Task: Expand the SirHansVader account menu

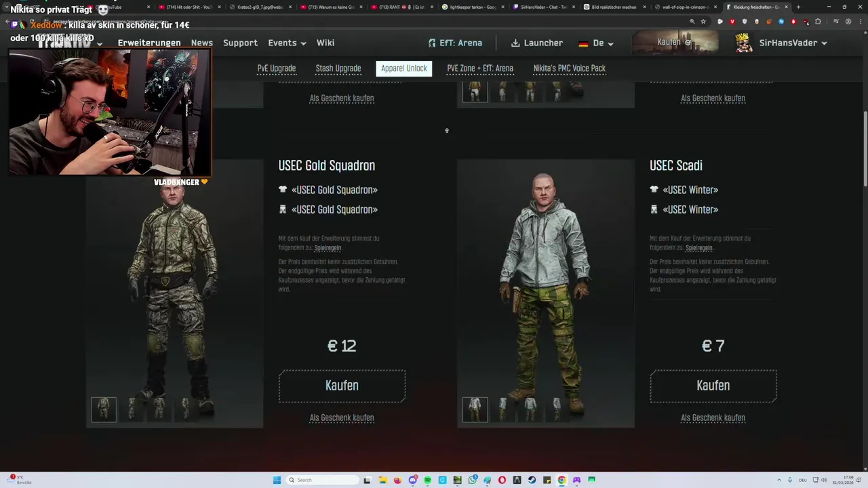Action: point(793,43)
